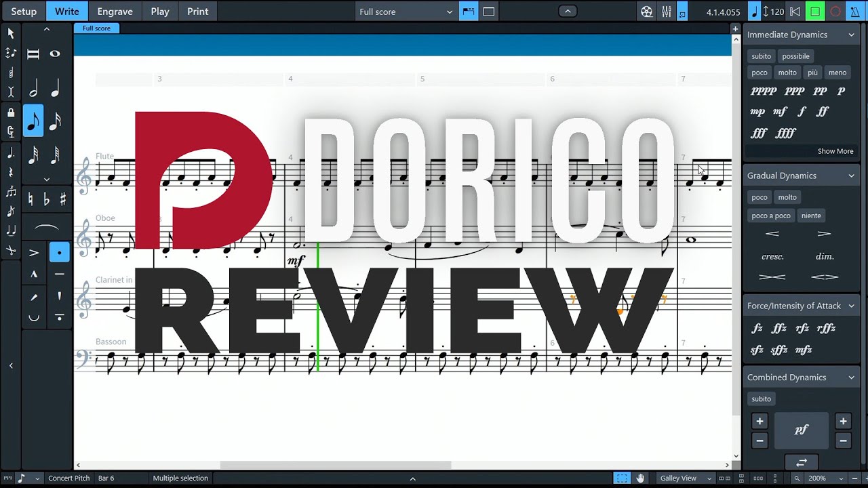Switch to Engrave mode
The height and width of the screenshot is (488, 868).
(x=115, y=12)
